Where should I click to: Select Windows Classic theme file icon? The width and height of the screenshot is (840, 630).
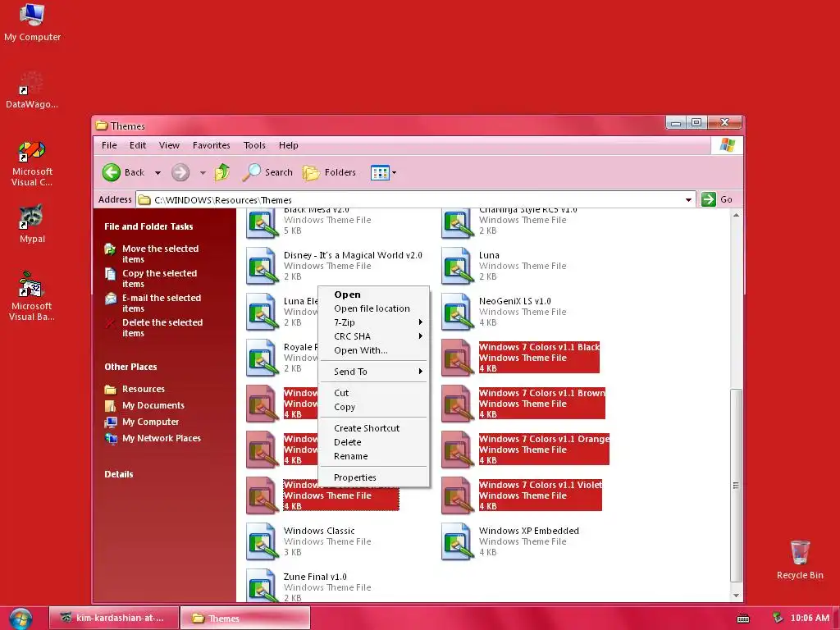[x=262, y=541]
